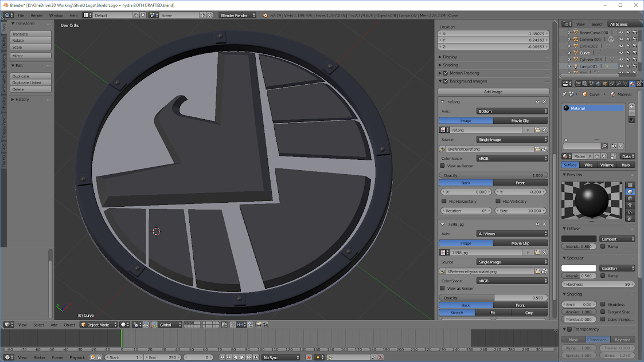Enable Flip Vertically checkbox
Screen dimensions: 644x362
click(x=498, y=201)
